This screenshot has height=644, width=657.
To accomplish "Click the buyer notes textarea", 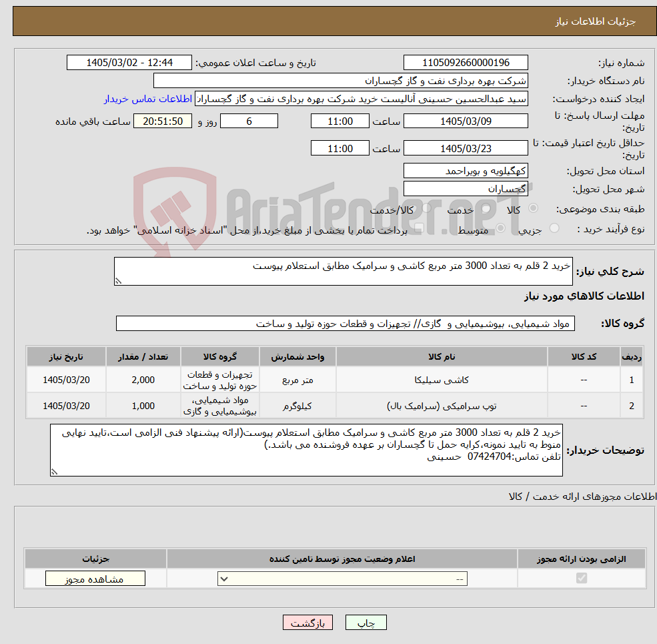I will point(306,450).
